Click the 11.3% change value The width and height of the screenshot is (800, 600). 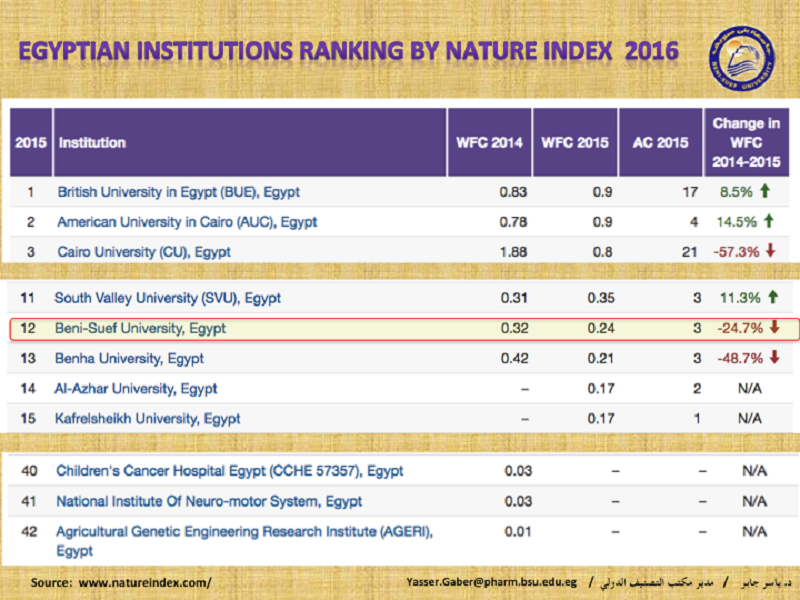[740, 298]
